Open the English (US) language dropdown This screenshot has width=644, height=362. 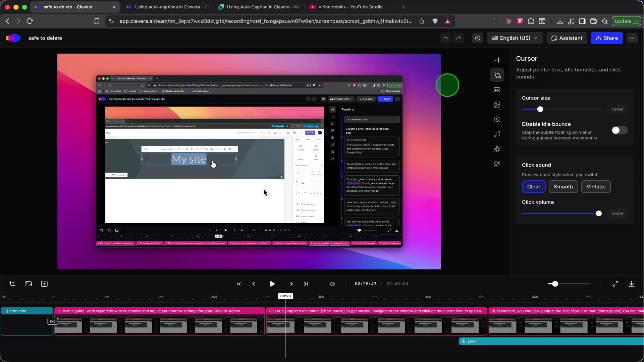click(x=515, y=38)
